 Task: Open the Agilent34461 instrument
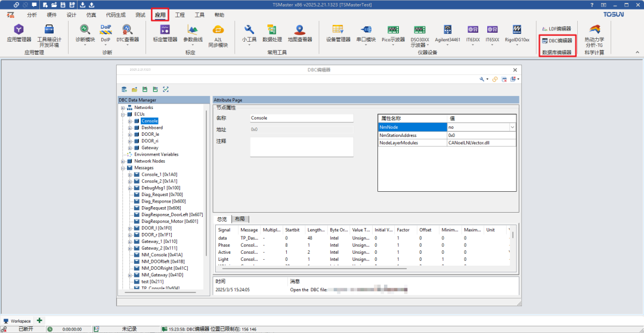448,33
